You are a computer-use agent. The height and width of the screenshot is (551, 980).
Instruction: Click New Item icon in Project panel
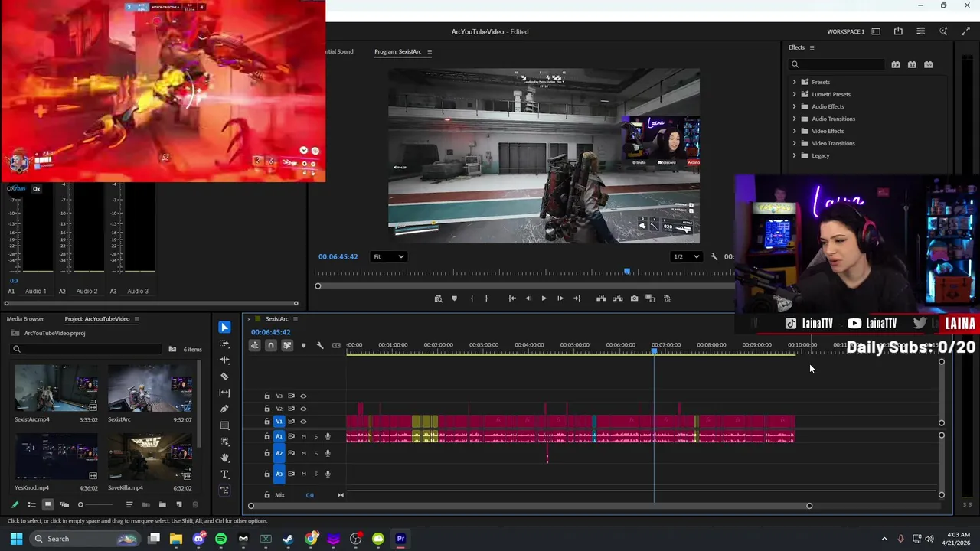[179, 504]
